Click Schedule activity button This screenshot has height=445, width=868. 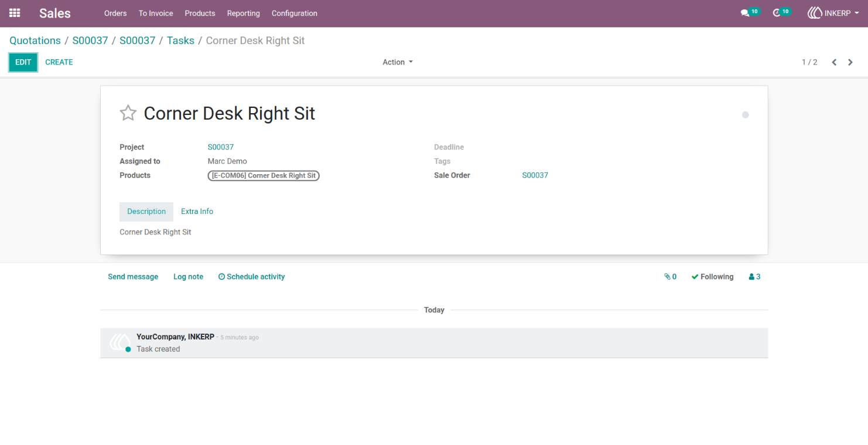(x=251, y=277)
